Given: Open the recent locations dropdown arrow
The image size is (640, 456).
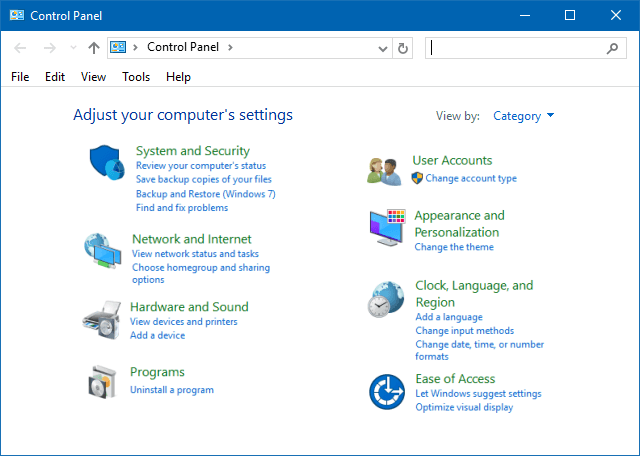Looking at the screenshot, I should (x=73, y=48).
